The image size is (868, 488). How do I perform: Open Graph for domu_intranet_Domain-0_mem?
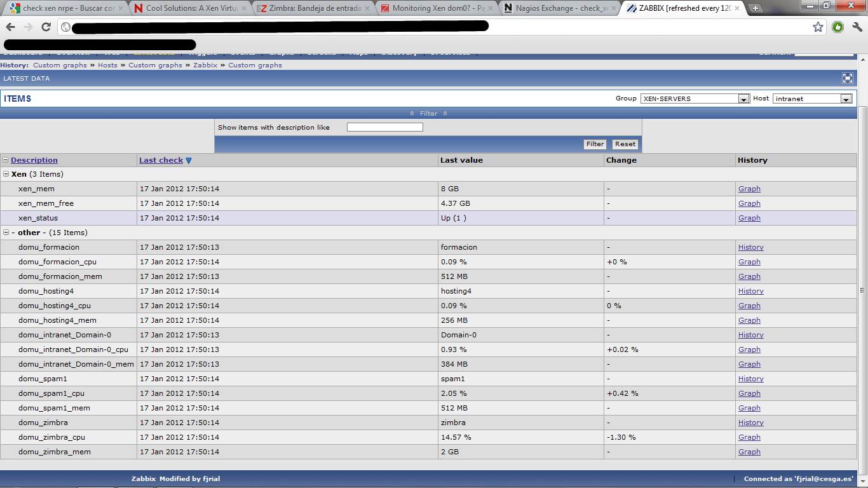tap(749, 364)
